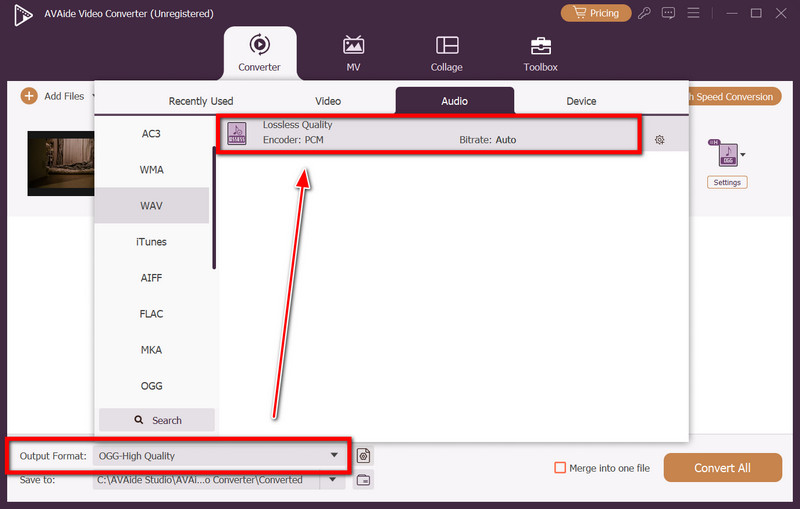
Task: Toggle Merge into one file checkbox
Action: tap(560, 468)
